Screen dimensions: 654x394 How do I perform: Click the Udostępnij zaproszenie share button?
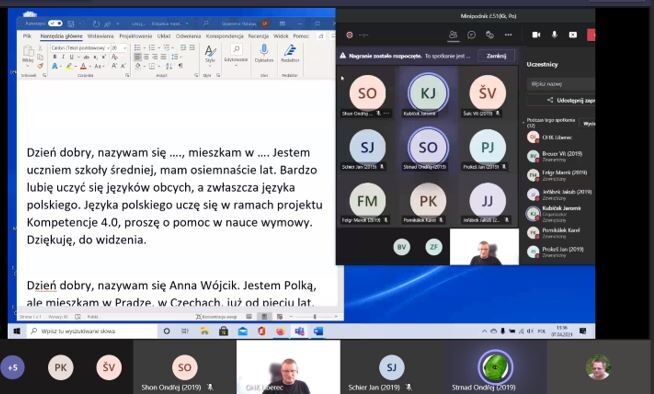click(570, 100)
